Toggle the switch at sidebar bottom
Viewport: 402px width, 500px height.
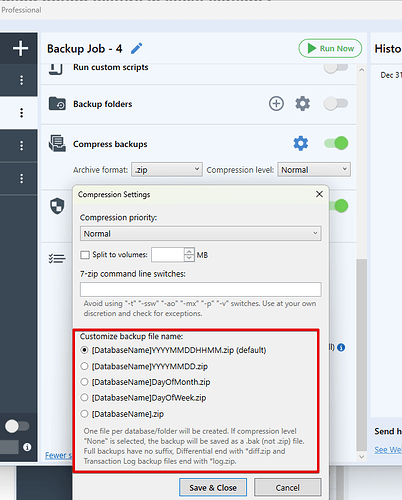point(17,426)
